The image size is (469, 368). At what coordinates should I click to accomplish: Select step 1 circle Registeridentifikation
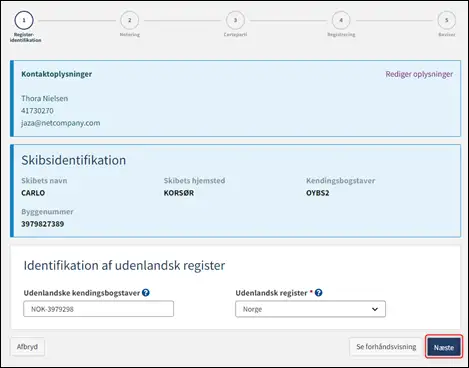click(x=24, y=20)
